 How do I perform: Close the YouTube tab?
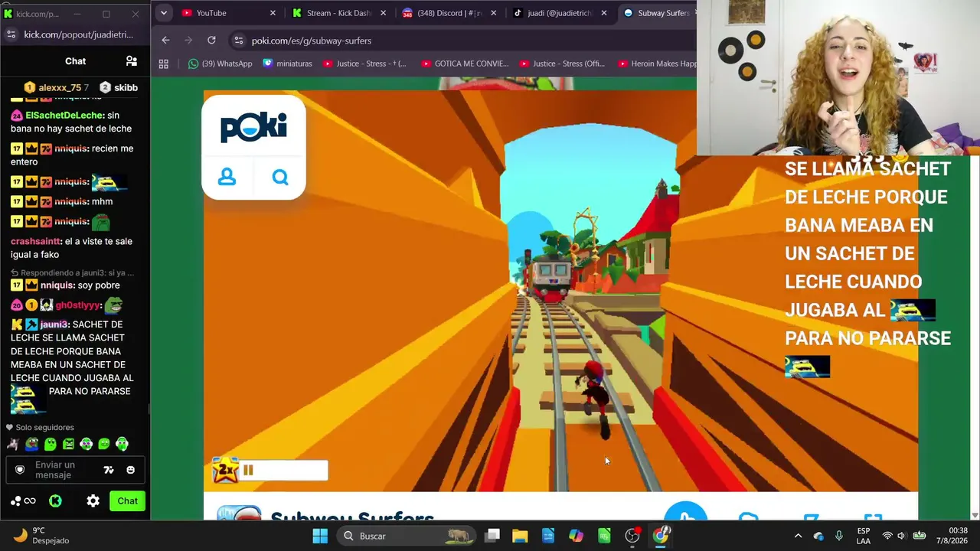(x=273, y=13)
